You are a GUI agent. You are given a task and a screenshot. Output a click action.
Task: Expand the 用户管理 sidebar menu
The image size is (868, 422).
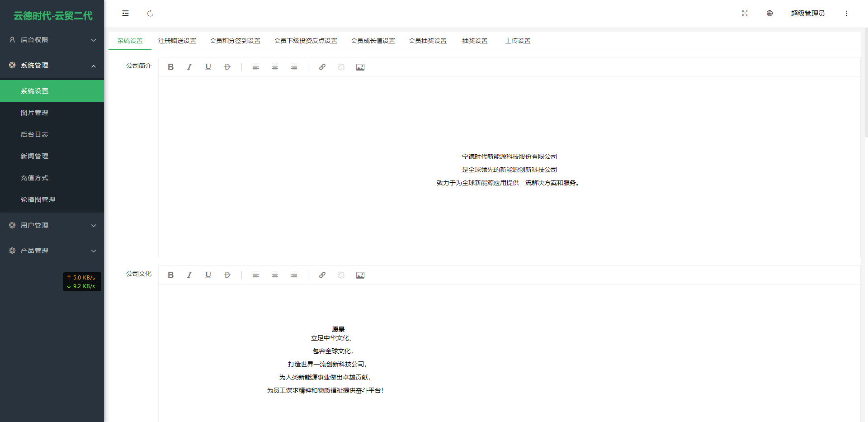coord(52,225)
